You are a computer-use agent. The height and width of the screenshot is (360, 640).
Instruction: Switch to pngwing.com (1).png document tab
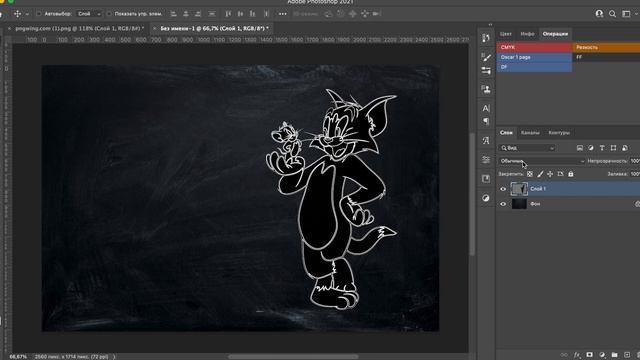(79, 29)
